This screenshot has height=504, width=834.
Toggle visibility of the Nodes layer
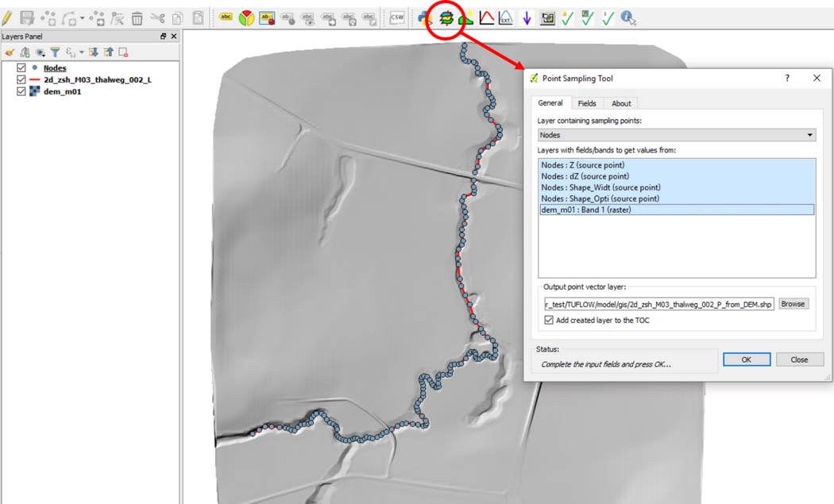pyautogui.click(x=21, y=68)
